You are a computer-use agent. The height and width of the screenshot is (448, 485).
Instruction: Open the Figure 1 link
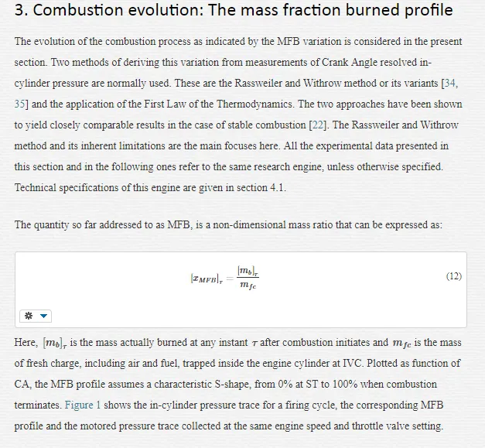(x=83, y=405)
